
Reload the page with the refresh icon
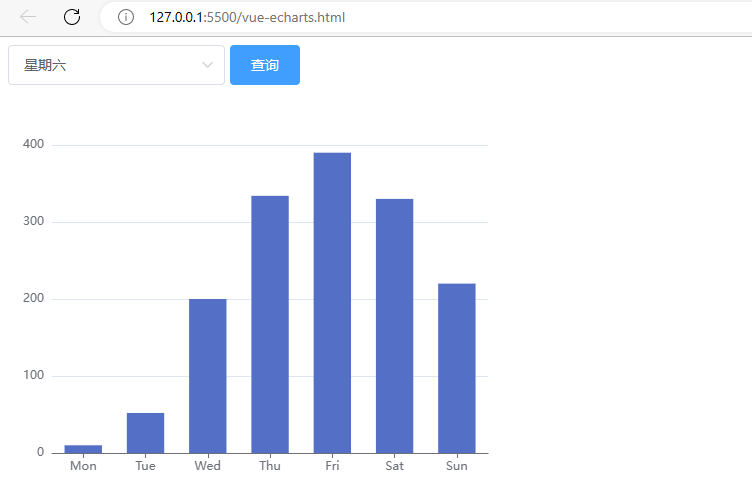pyautogui.click(x=72, y=17)
